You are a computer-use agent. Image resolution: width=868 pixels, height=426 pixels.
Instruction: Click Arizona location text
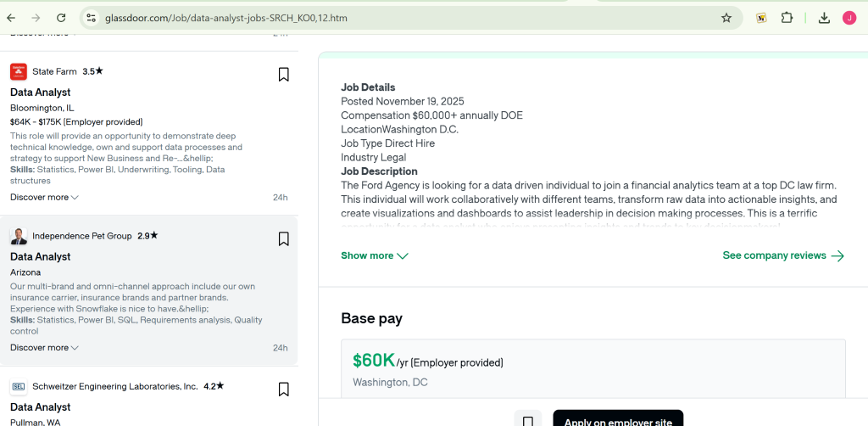coord(25,272)
